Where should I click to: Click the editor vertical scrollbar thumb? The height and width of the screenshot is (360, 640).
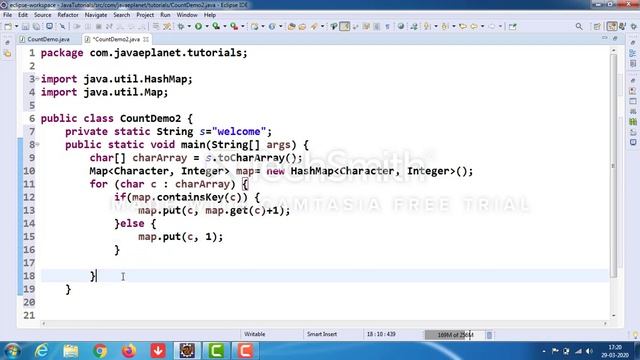[613, 165]
